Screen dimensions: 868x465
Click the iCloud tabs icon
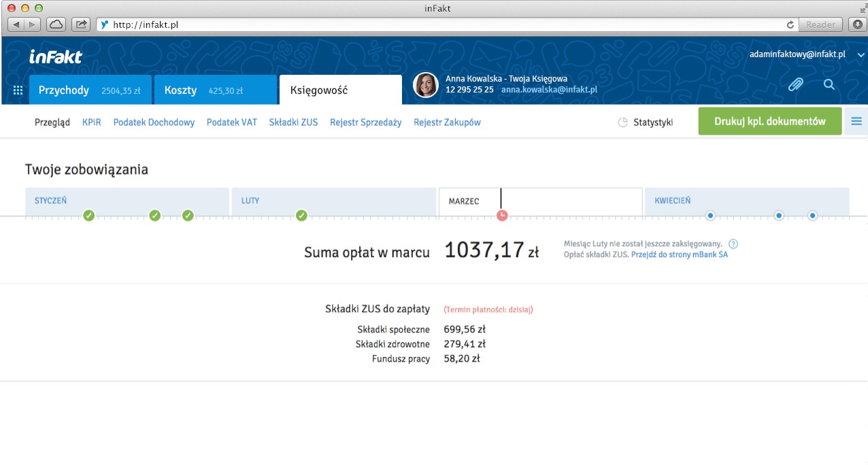click(56, 24)
